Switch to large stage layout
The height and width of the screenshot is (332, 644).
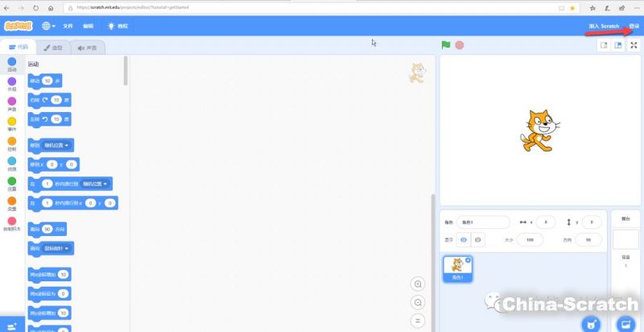pyautogui.click(x=617, y=46)
